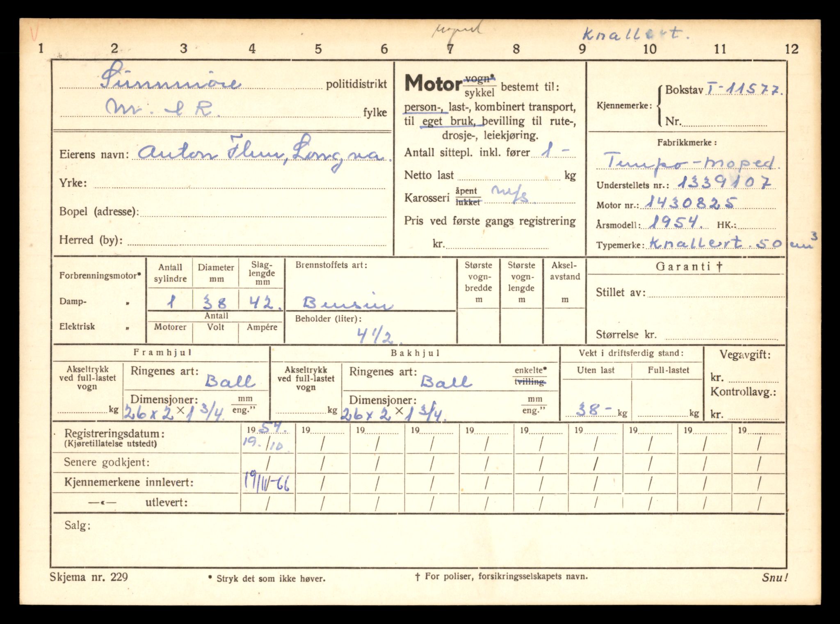Viewport: 840px width, 624px height.
Task: Click the 'Stryk det som ikke høver' footnote
Action: coord(267,578)
